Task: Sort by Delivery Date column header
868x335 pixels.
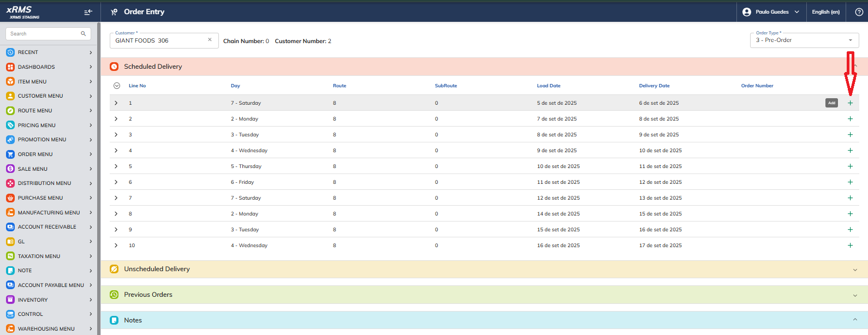Action: [x=654, y=86]
